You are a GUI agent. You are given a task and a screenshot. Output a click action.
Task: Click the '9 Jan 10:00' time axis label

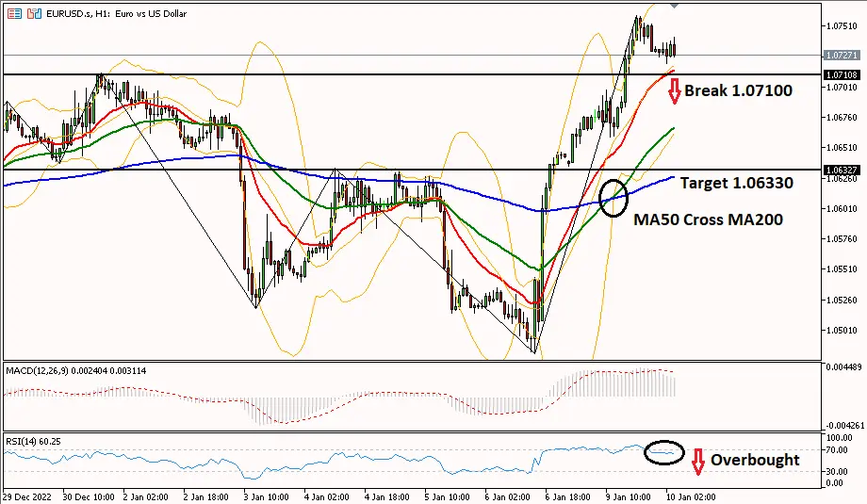coord(629,496)
